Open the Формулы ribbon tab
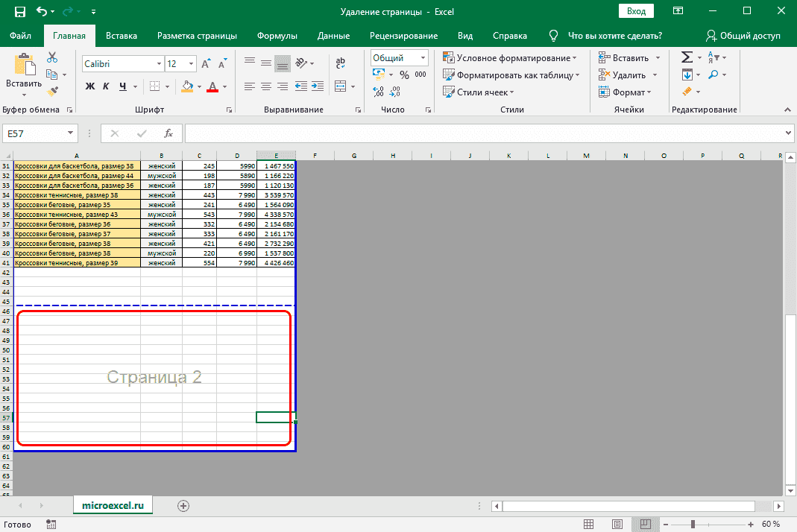Screen dimensions: 797x532 click(x=277, y=35)
